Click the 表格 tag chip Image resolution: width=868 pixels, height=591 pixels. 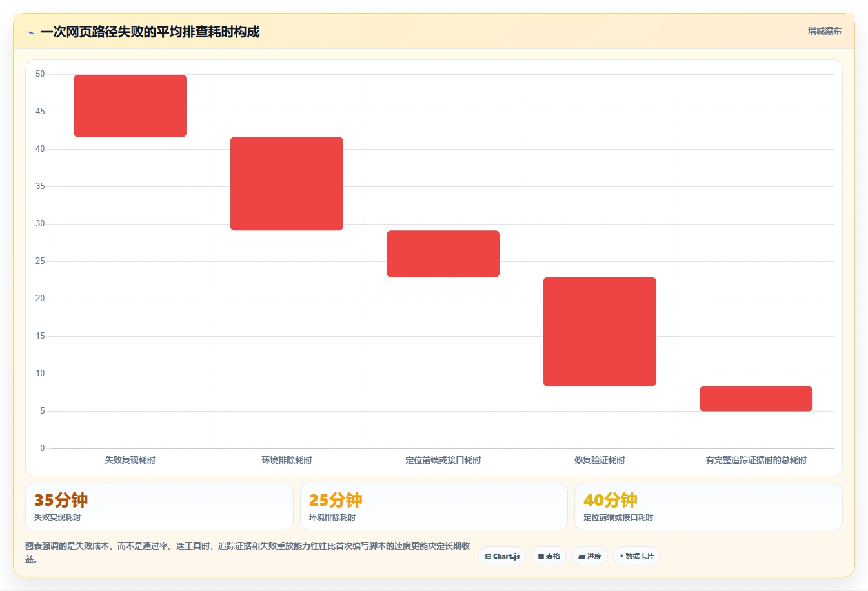tap(549, 556)
